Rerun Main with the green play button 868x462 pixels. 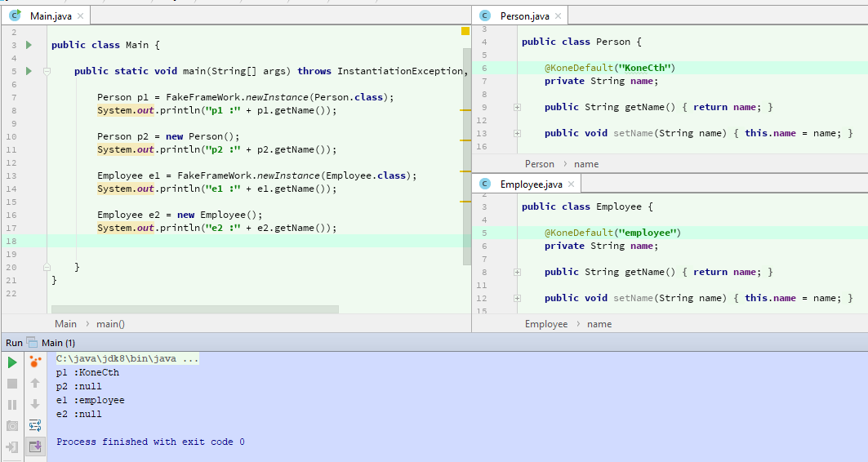12,362
